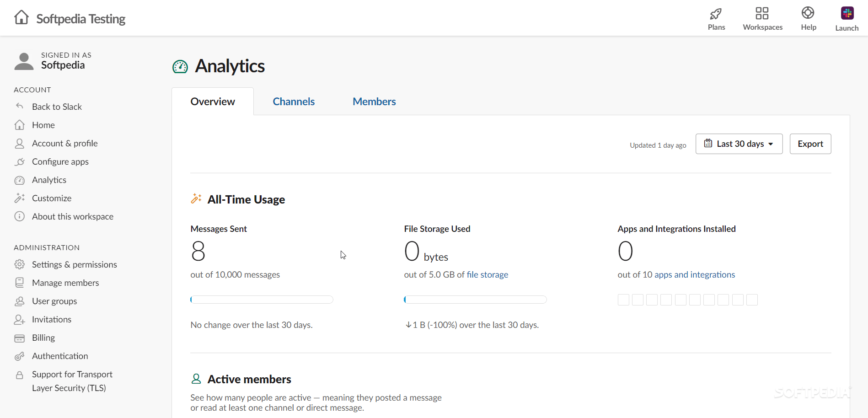Expand the Last 30 days dropdown
The image size is (868, 418).
coord(739,144)
